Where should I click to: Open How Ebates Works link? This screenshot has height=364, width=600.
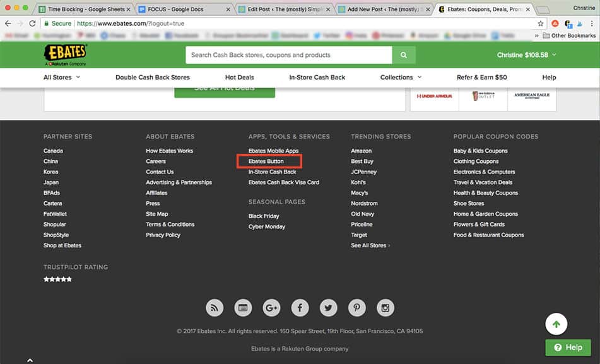[x=170, y=151]
